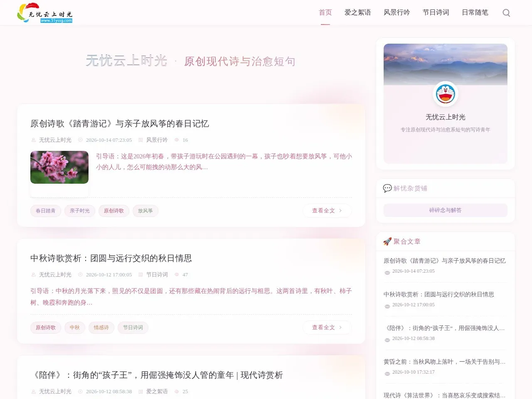Click the 聚合文章 heading
The width and height of the screenshot is (532, 399).
coord(407,241)
